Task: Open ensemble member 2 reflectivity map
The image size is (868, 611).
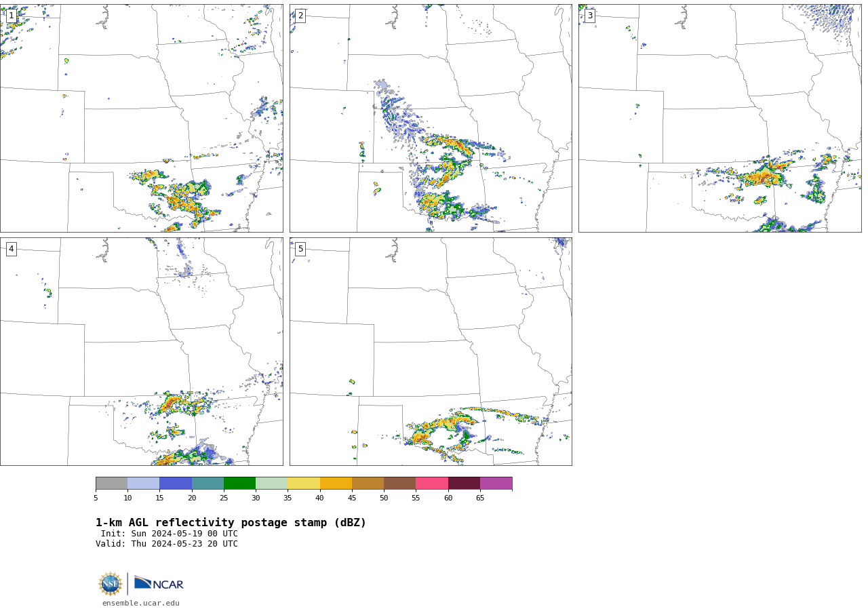Action: 431,118
